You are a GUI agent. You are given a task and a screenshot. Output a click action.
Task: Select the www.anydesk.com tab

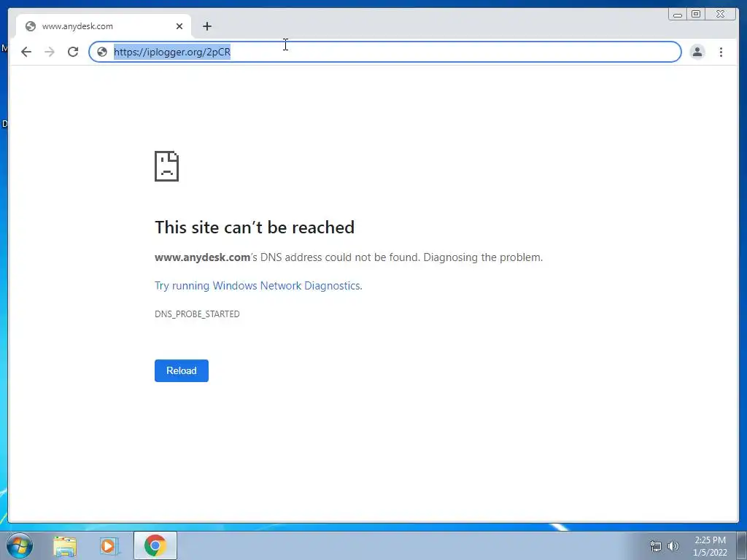(x=104, y=26)
